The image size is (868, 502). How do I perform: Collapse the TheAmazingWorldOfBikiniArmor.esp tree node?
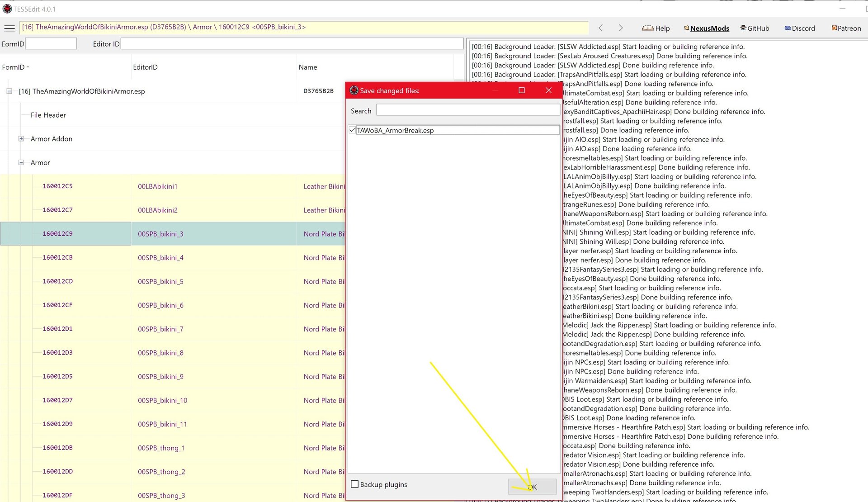pyautogui.click(x=9, y=91)
